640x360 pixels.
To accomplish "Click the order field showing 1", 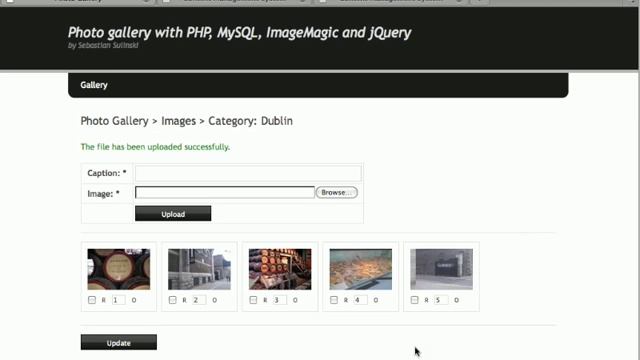I will point(118,300).
